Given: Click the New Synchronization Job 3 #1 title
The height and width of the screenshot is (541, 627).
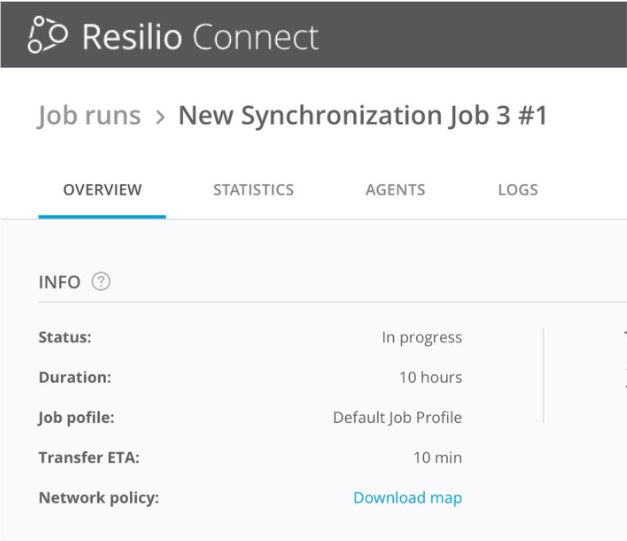Looking at the screenshot, I should point(362,116).
